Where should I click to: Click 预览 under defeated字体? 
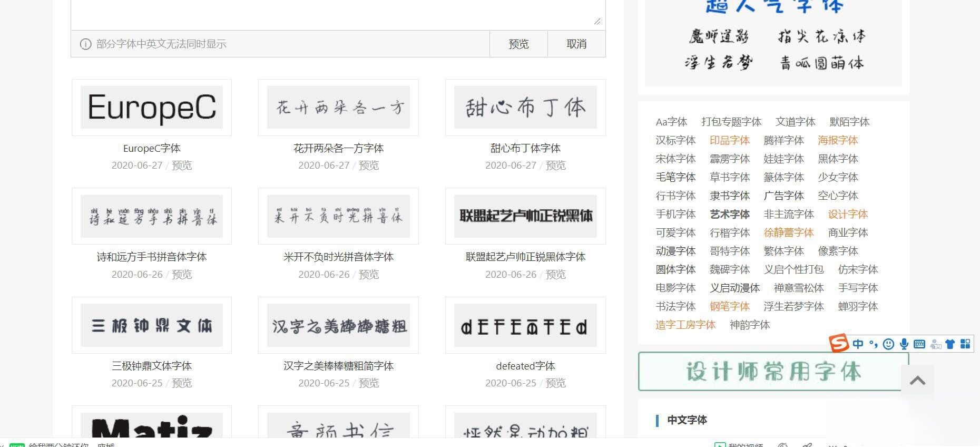[555, 383]
